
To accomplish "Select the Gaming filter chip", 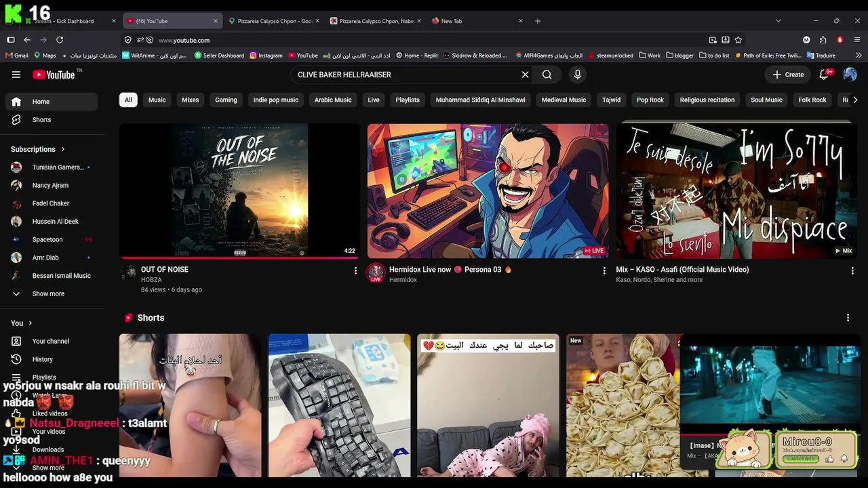I will pos(226,100).
